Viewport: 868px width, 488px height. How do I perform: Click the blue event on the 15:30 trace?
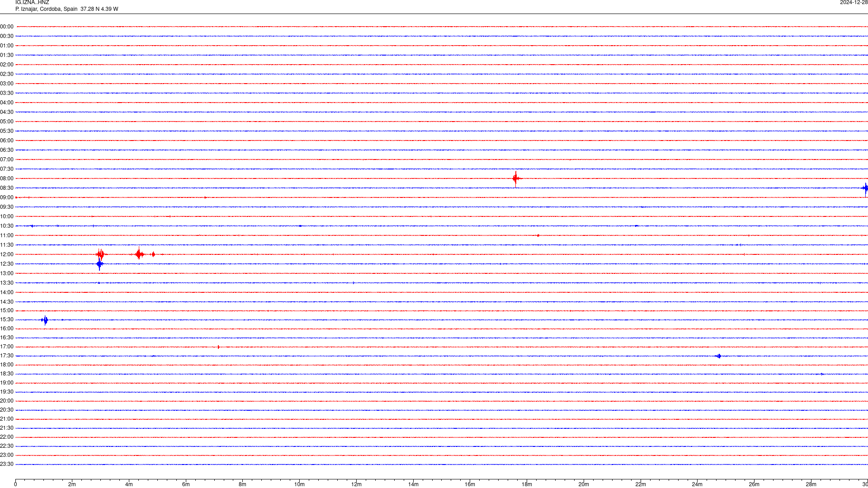(x=45, y=320)
